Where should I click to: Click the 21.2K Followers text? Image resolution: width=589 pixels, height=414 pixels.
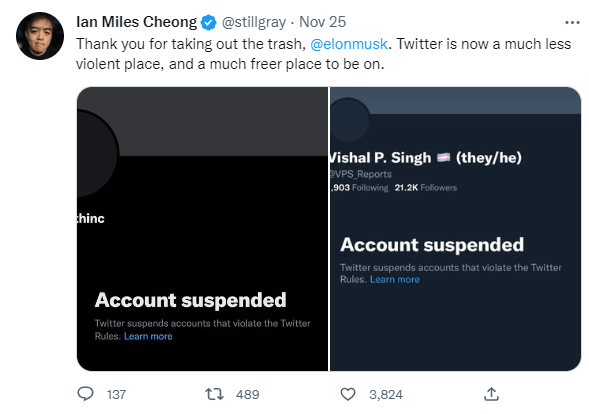click(426, 187)
